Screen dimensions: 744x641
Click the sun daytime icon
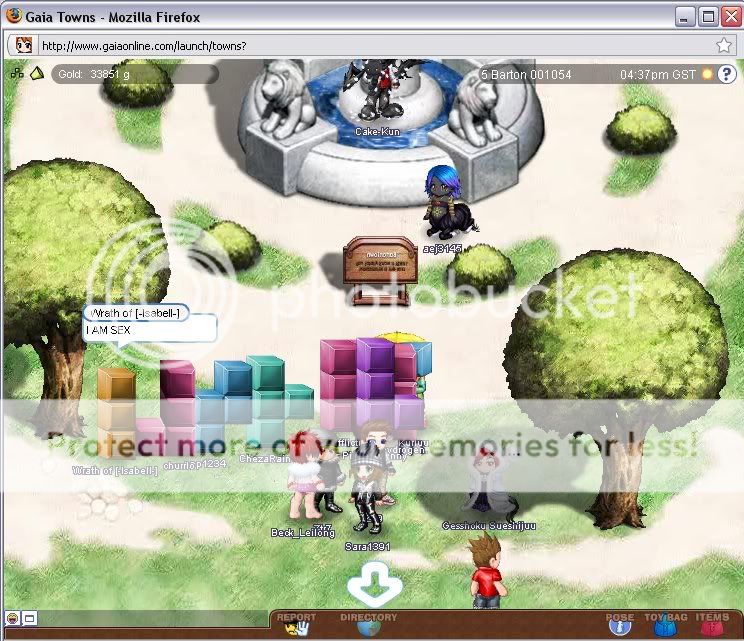click(x=707, y=74)
